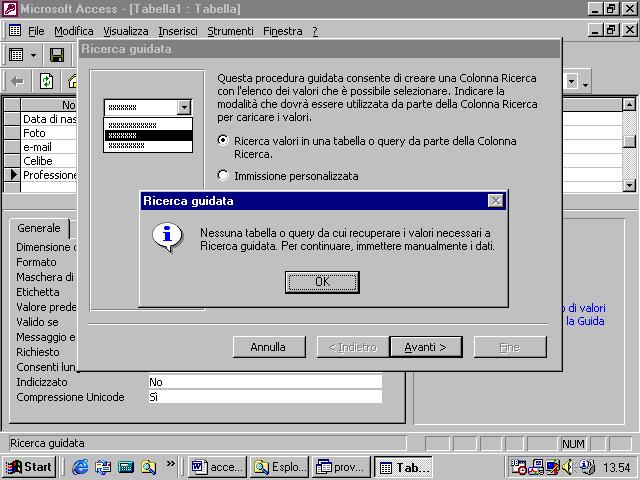
Task: Select the 'Data di nas' field row
Action: (49, 119)
